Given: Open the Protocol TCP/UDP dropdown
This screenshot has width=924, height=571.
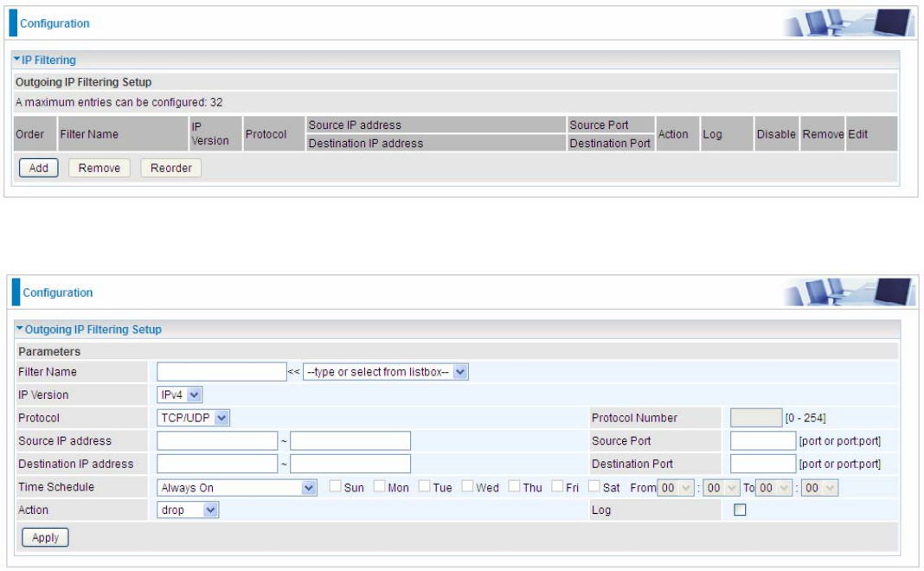Looking at the screenshot, I should tap(193, 418).
